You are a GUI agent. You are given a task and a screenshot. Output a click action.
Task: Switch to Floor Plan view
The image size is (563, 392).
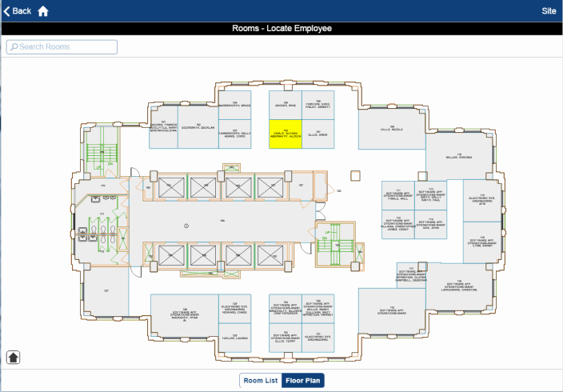(x=304, y=380)
